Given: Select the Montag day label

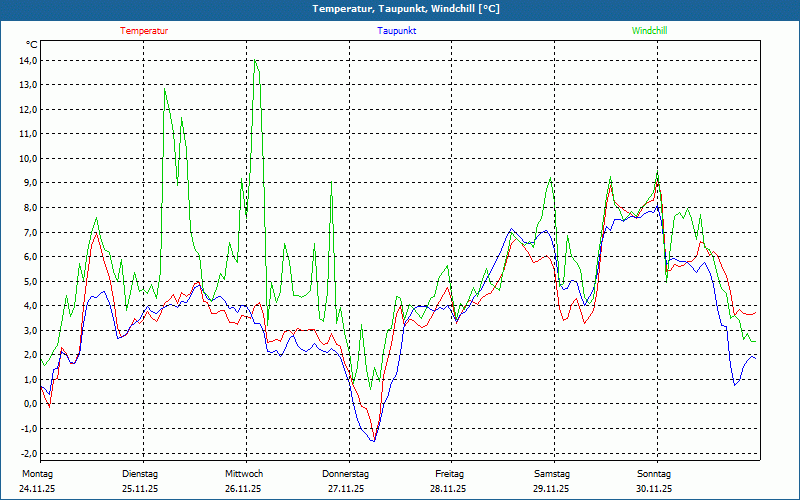Looking at the screenshot, I should pos(36,474).
